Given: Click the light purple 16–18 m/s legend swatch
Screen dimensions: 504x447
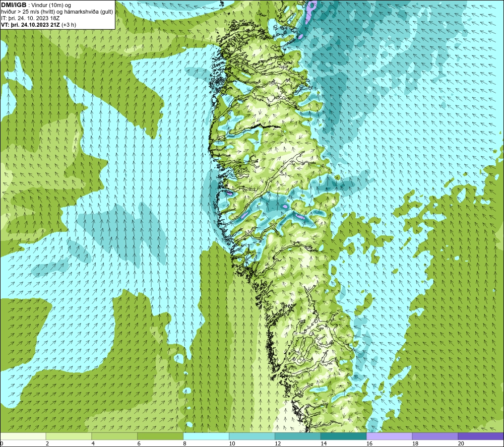Looking at the screenshot, I should 389,436.
